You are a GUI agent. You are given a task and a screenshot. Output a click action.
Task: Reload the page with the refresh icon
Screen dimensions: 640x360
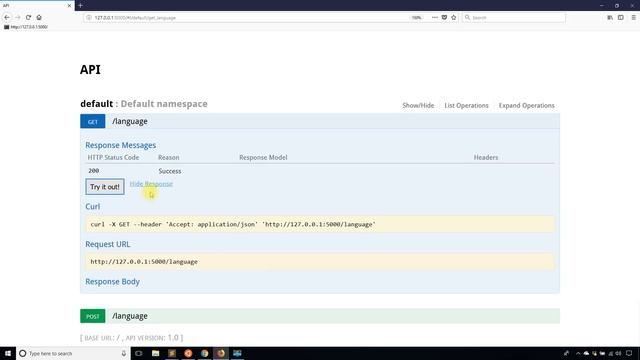28,18
